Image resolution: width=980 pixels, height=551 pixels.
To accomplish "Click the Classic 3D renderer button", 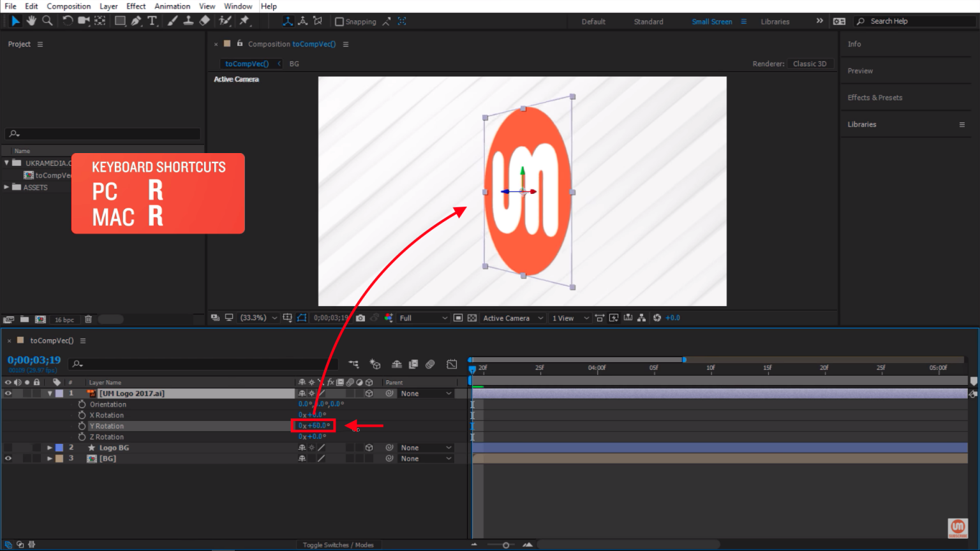I will (809, 64).
